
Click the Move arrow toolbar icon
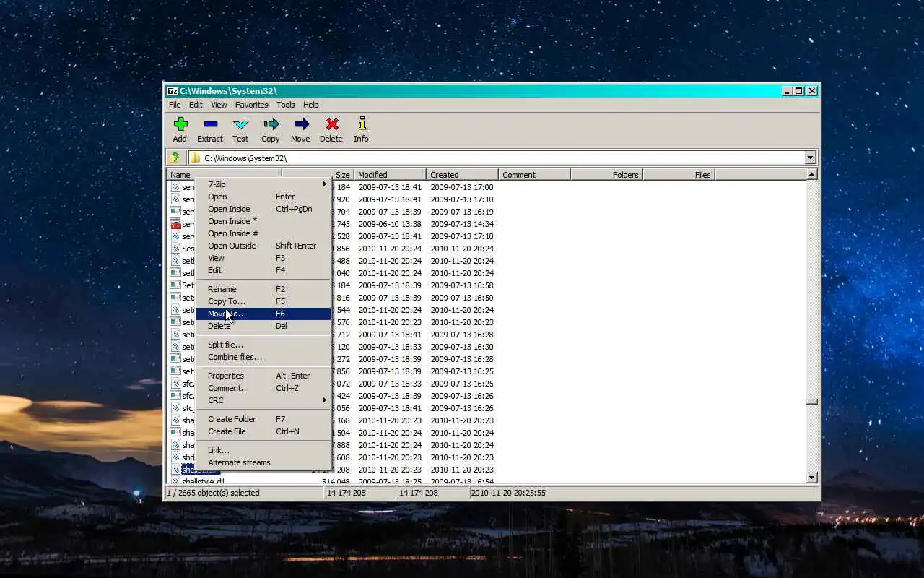pyautogui.click(x=301, y=124)
